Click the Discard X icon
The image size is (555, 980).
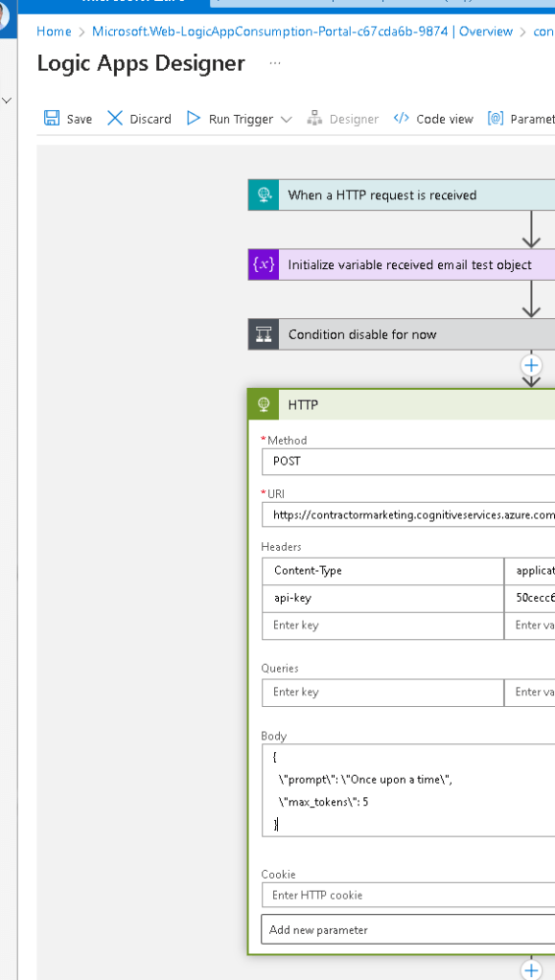click(115, 118)
